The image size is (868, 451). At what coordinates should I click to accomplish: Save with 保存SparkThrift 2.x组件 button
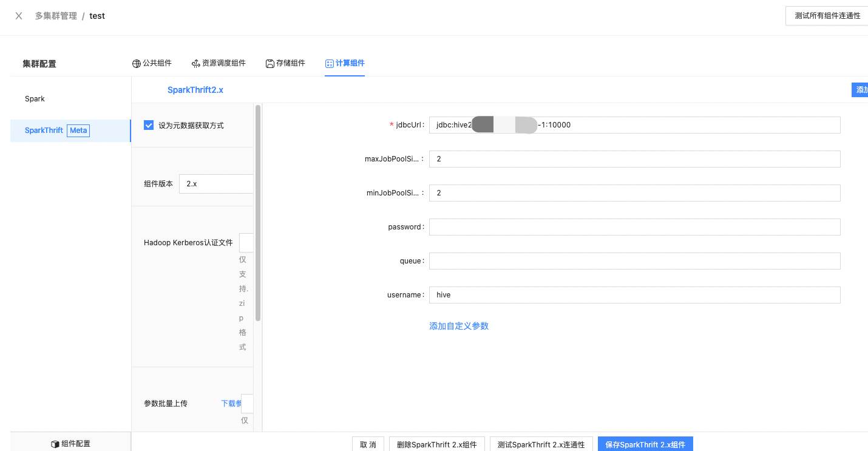[x=645, y=444]
